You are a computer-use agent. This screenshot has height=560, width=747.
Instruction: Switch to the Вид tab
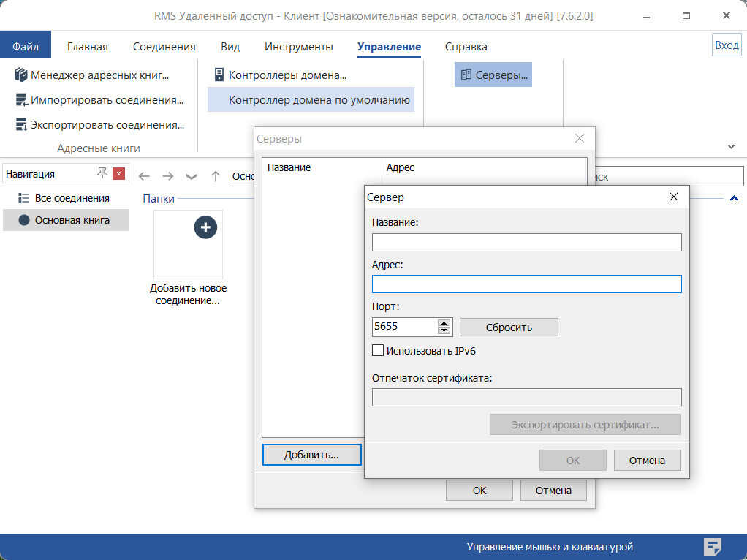(230, 47)
